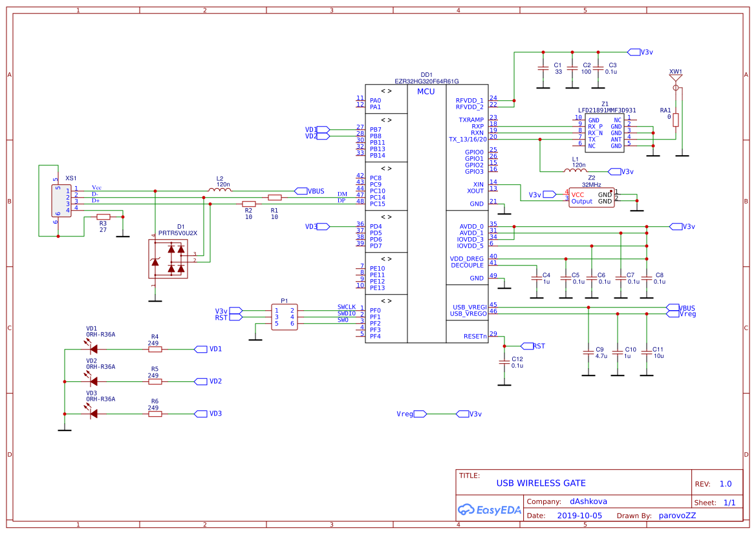Select the USB WIRELESS GATE title text
Image resolution: width=756 pixels, height=535 pixels.
pyautogui.click(x=541, y=483)
